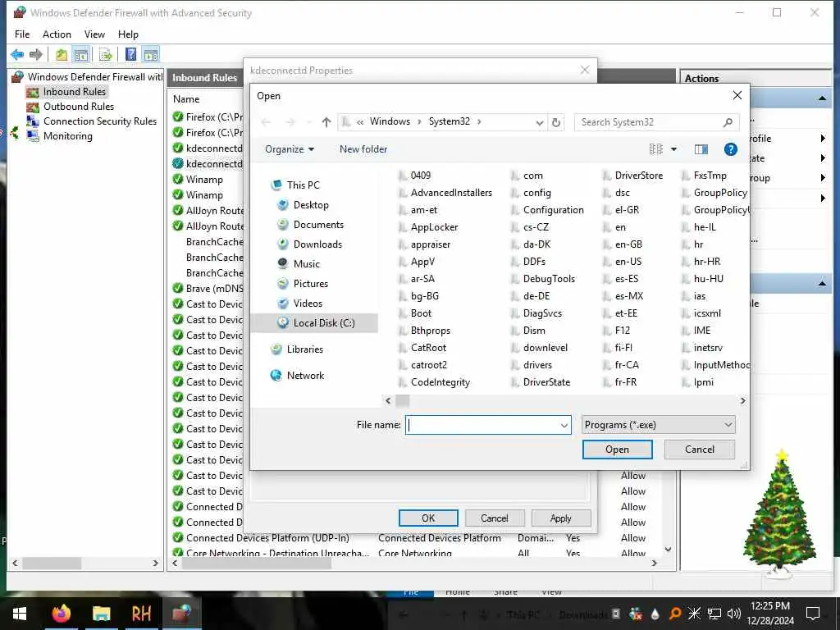The height and width of the screenshot is (630, 840).
Task: Select Local Disk (C:) in navigation pane
Action: 323,323
